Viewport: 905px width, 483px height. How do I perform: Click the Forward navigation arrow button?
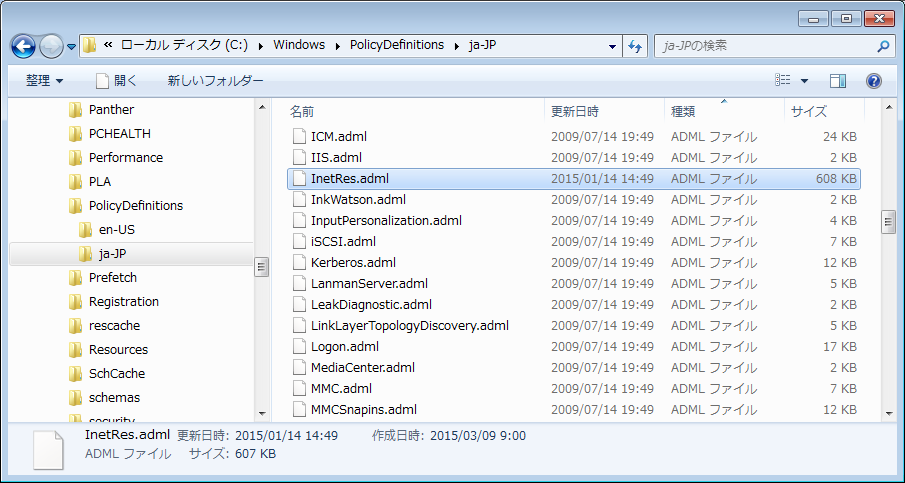point(51,46)
